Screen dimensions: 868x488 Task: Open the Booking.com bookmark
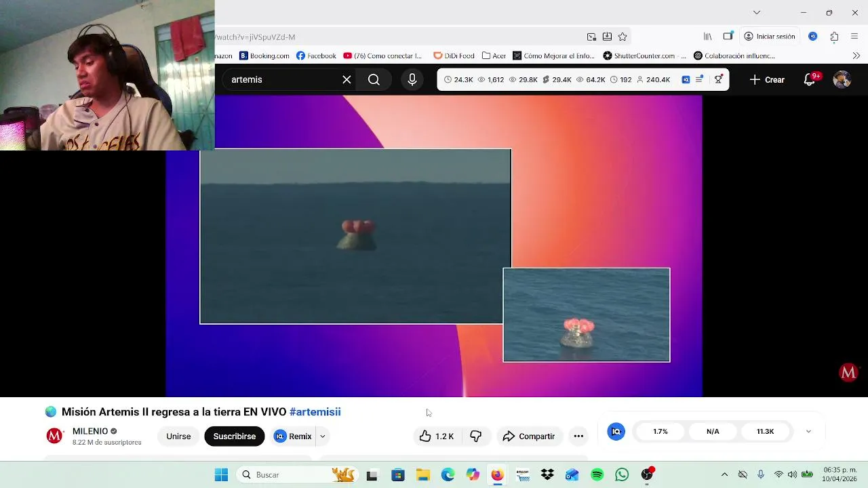pyautogui.click(x=264, y=56)
